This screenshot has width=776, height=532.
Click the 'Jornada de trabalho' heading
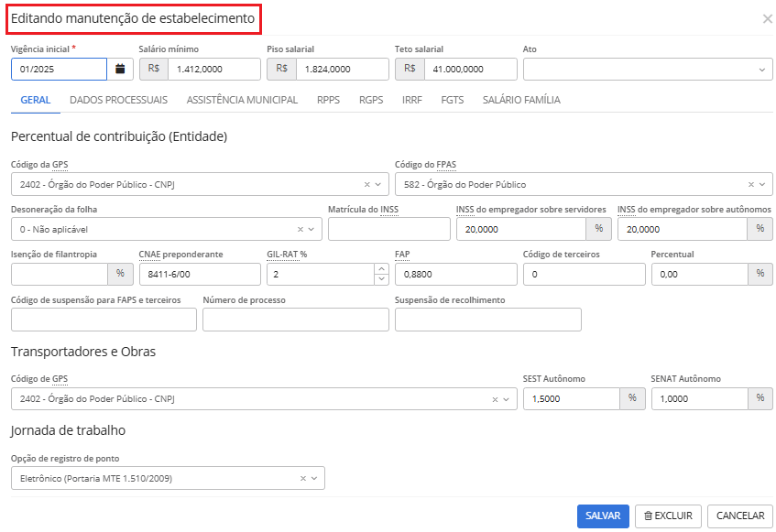click(68, 430)
